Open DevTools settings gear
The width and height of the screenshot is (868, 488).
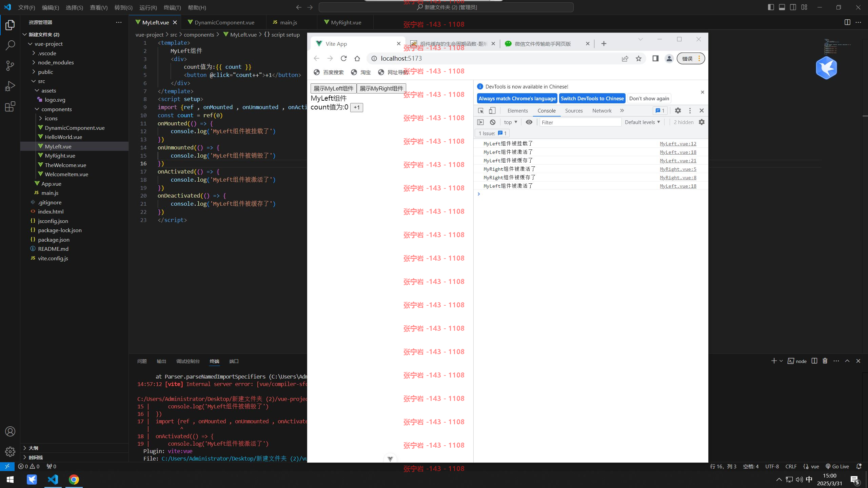pyautogui.click(x=678, y=110)
